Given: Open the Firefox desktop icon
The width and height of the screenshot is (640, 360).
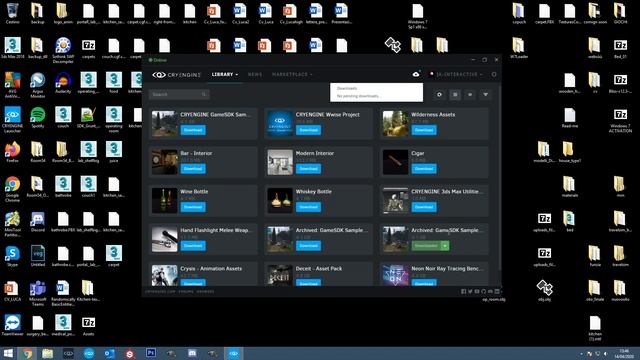Looking at the screenshot, I should pyautogui.click(x=12, y=152).
